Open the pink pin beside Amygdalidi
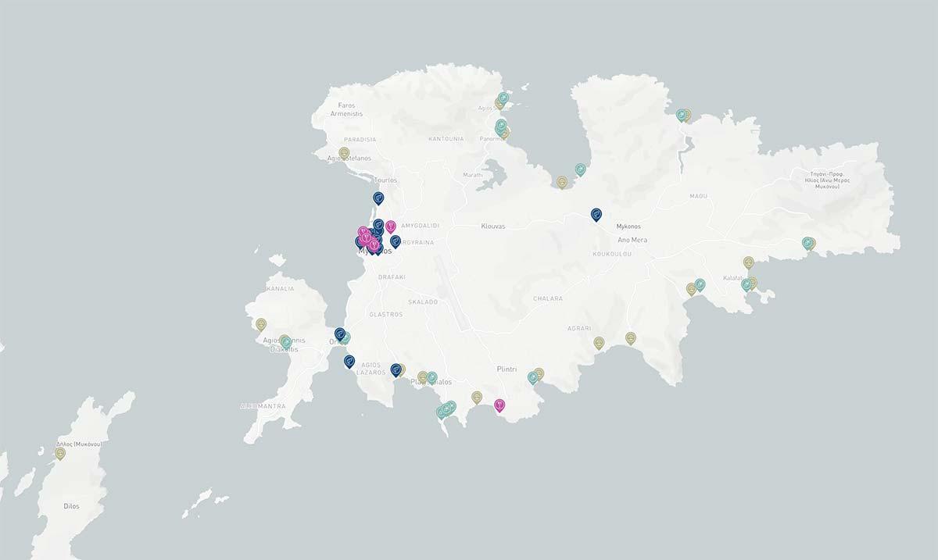The height and width of the screenshot is (560, 938). 391,226
